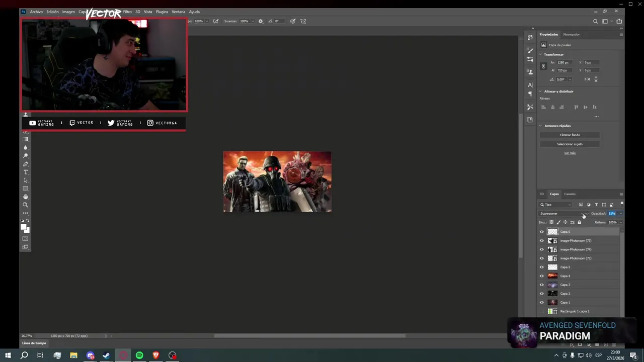Viewport: 644px width, 362px height.
Task: Switch to the 3D panel tab
Action: point(542,194)
